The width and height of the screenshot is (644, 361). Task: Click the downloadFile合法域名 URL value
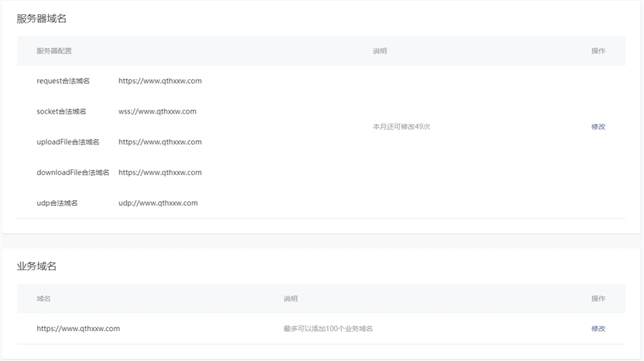point(160,172)
